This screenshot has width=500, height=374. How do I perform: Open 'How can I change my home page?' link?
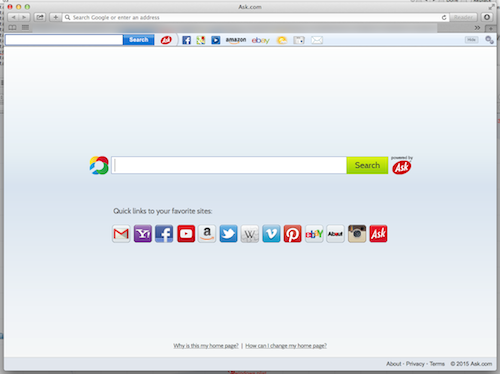[286, 346]
